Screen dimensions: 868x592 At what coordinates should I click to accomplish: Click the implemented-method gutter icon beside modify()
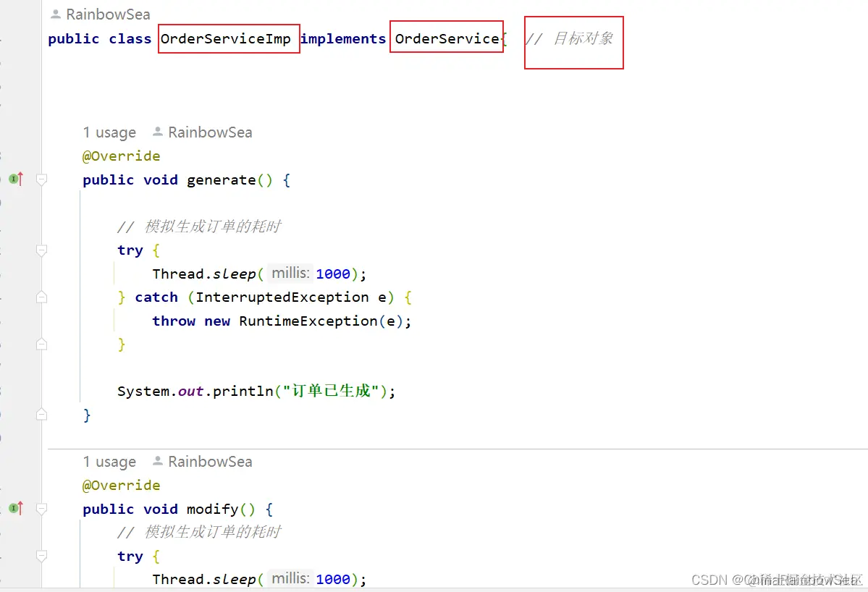click(16, 508)
